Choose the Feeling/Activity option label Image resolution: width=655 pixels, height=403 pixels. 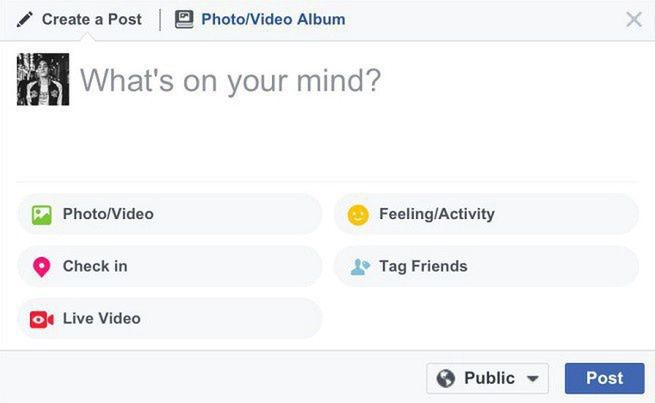click(436, 214)
